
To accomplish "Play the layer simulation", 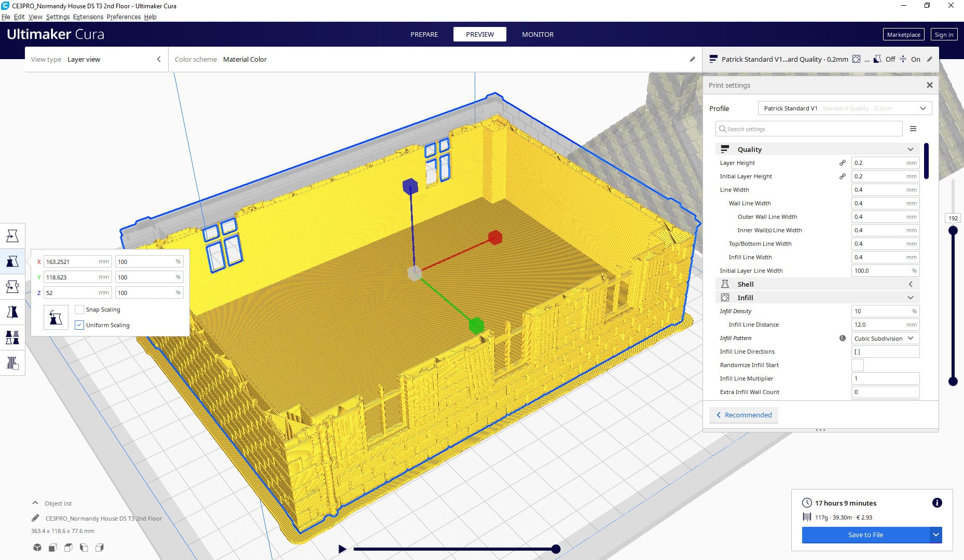I will pyautogui.click(x=342, y=549).
